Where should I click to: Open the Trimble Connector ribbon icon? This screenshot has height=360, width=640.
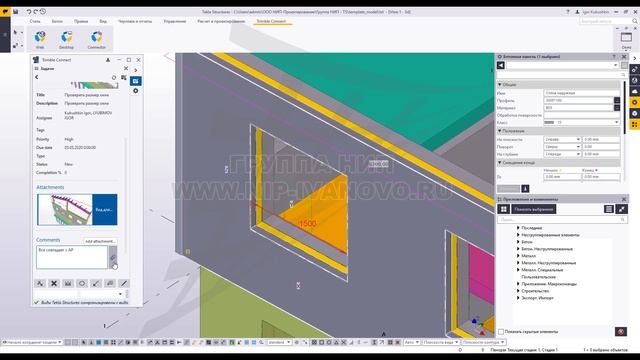96,40
